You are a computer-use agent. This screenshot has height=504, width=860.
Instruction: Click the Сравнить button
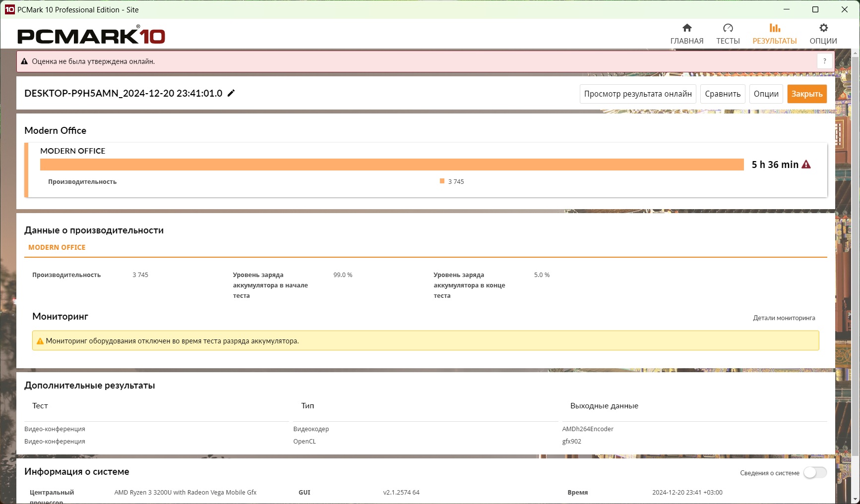[723, 94]
